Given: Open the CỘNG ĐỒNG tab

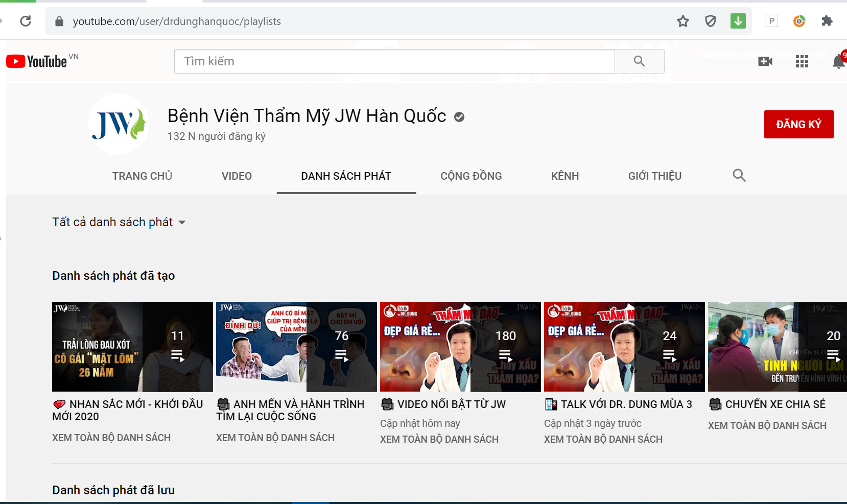Looking at the screenshot, I should point(471,176).
